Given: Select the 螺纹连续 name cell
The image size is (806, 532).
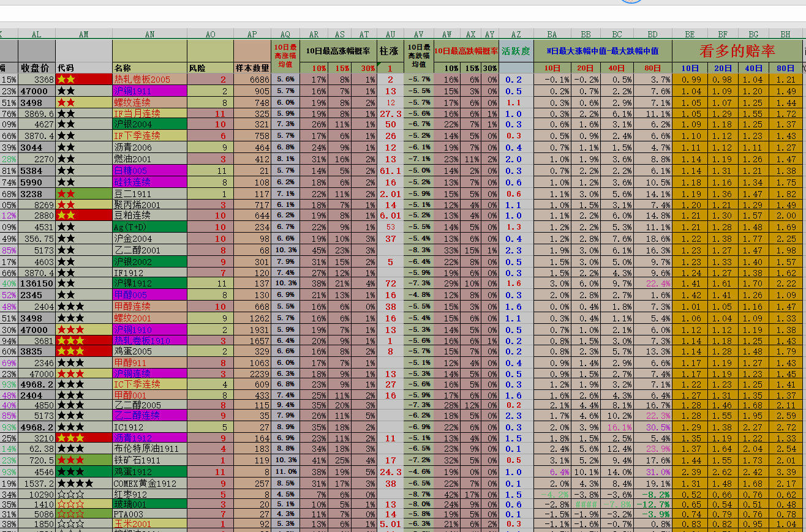Looking at the screenshot, I should [149, 102].
